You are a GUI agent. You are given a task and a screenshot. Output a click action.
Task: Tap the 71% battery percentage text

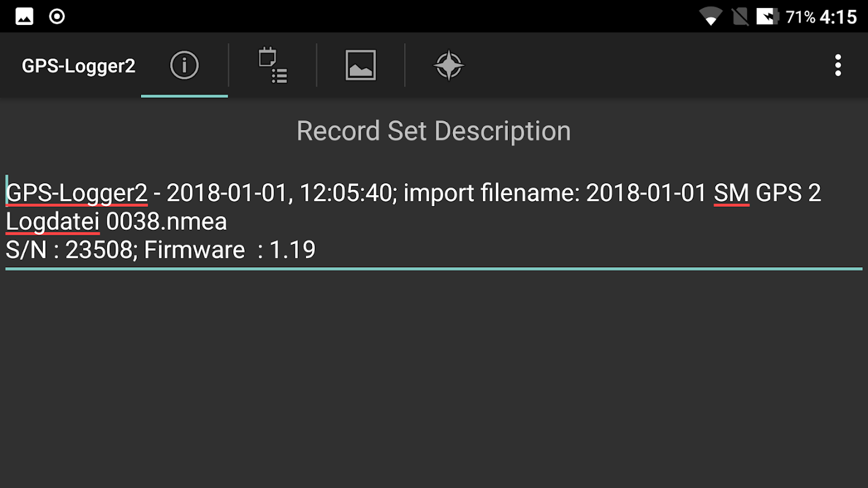tap(800, 17)
